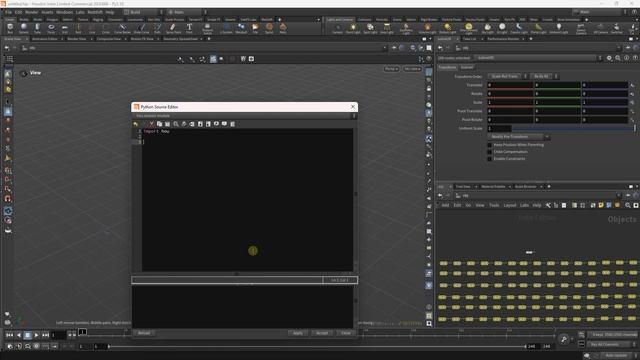Viewport: 640px width, 360px height.
Task: Switch to the Lights and Cameras shelf tab
Action: point(340,20)
